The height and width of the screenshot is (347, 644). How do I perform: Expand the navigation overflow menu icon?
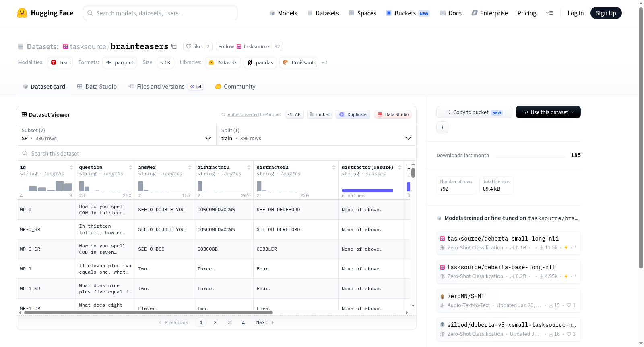[x=549, y=13]
